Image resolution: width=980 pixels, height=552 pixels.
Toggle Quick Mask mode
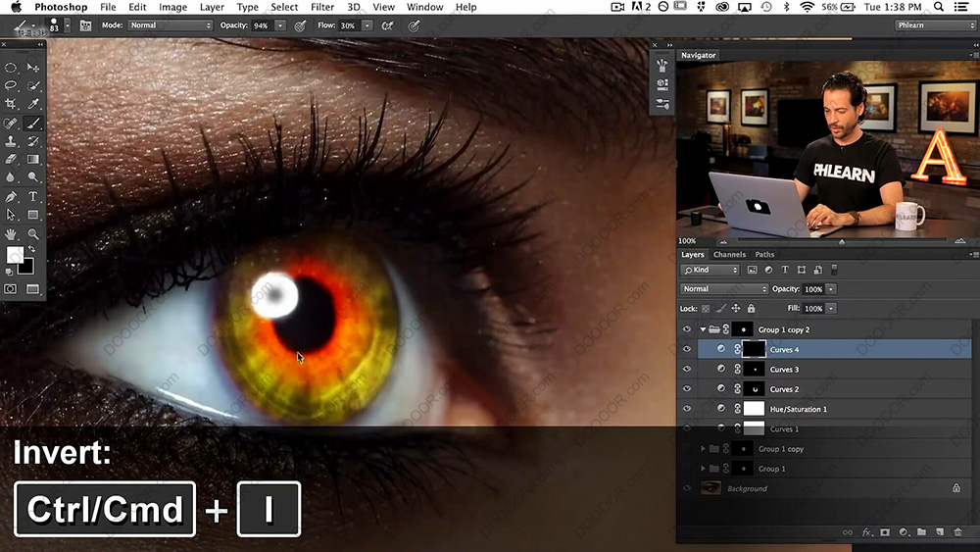[x=11, y=289]
